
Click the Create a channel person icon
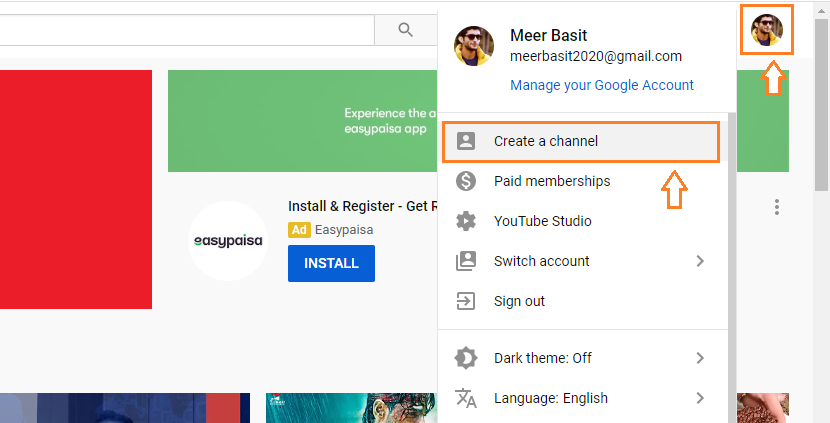(466, 141)
